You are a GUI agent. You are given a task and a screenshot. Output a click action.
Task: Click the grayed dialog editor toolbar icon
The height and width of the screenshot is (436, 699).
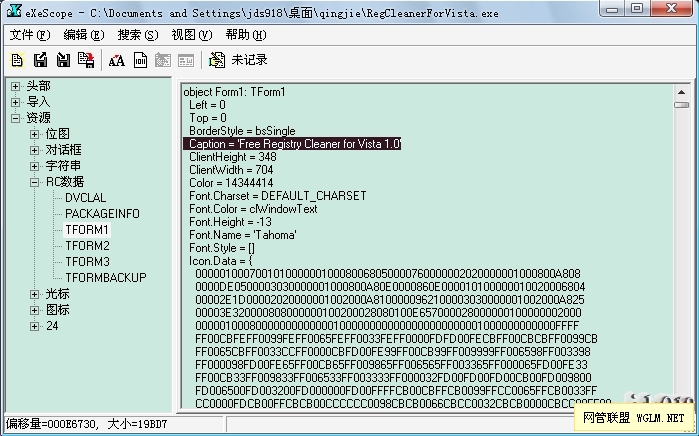coord(163,60)
